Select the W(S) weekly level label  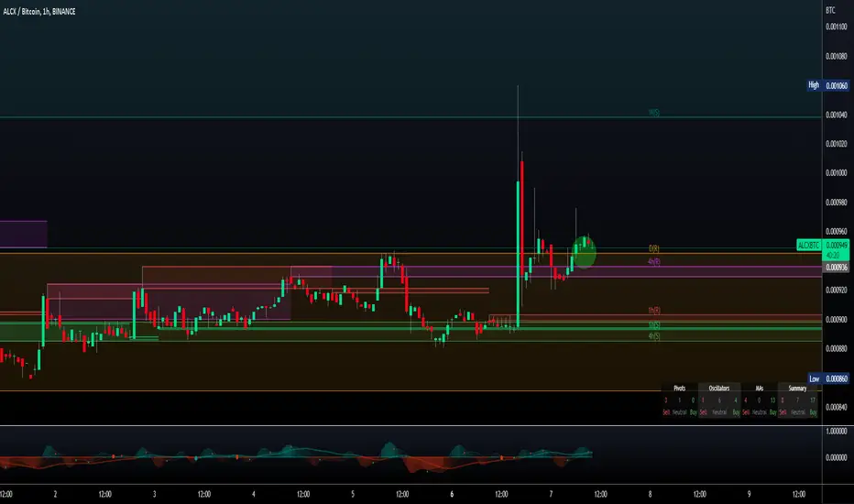click(654, 113)
